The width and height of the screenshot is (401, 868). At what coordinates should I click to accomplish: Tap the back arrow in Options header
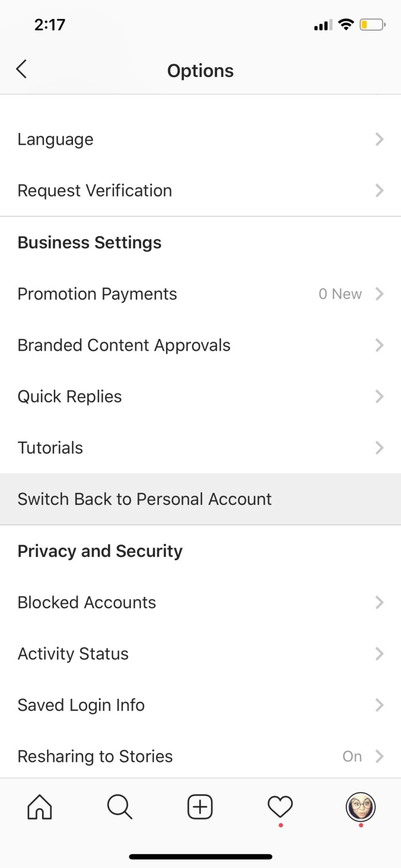21,69
